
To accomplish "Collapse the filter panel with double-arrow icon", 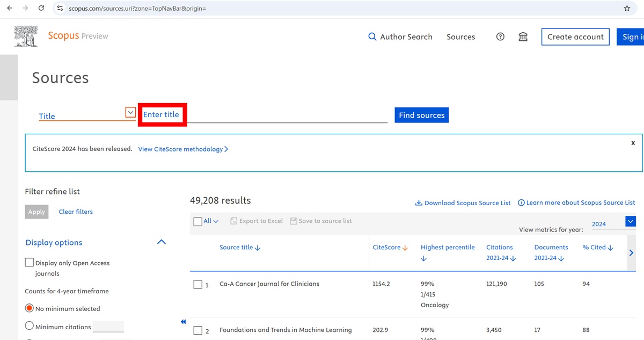I will [x=183, y=322].
